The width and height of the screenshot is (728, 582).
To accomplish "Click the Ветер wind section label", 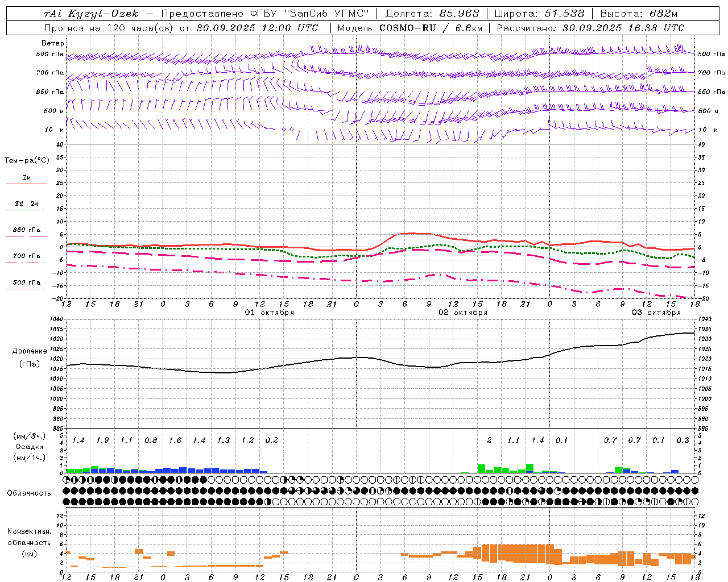I will pos(53,43).
